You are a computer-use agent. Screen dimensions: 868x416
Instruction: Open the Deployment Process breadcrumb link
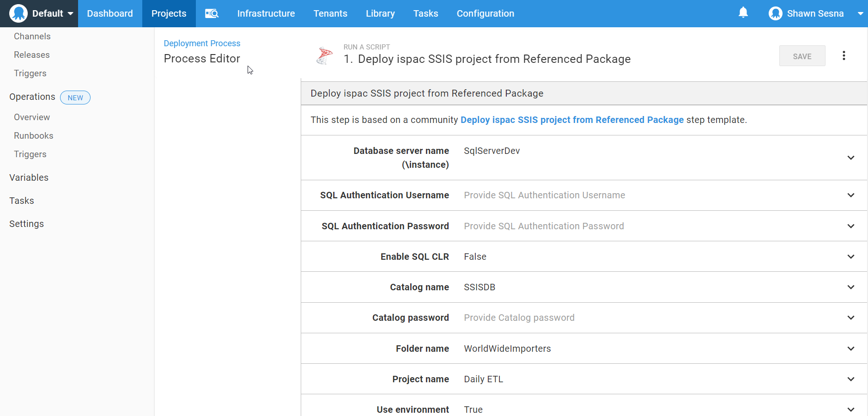pyautogui.click(x=202, y=43)
